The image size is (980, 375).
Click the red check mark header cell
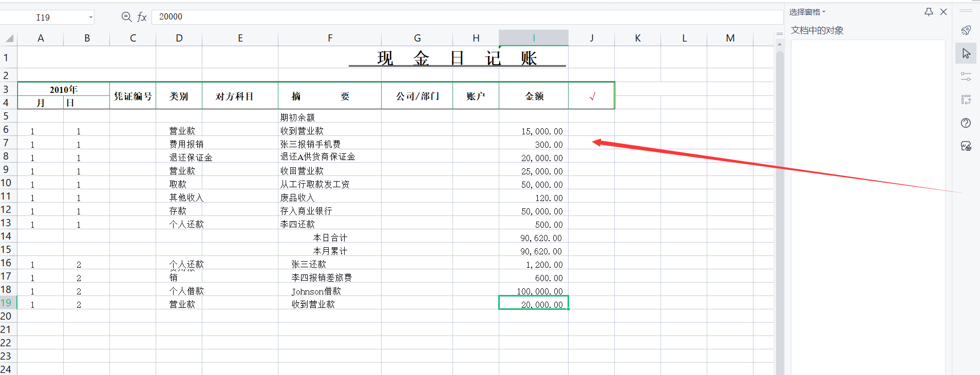tap(592, 96)
